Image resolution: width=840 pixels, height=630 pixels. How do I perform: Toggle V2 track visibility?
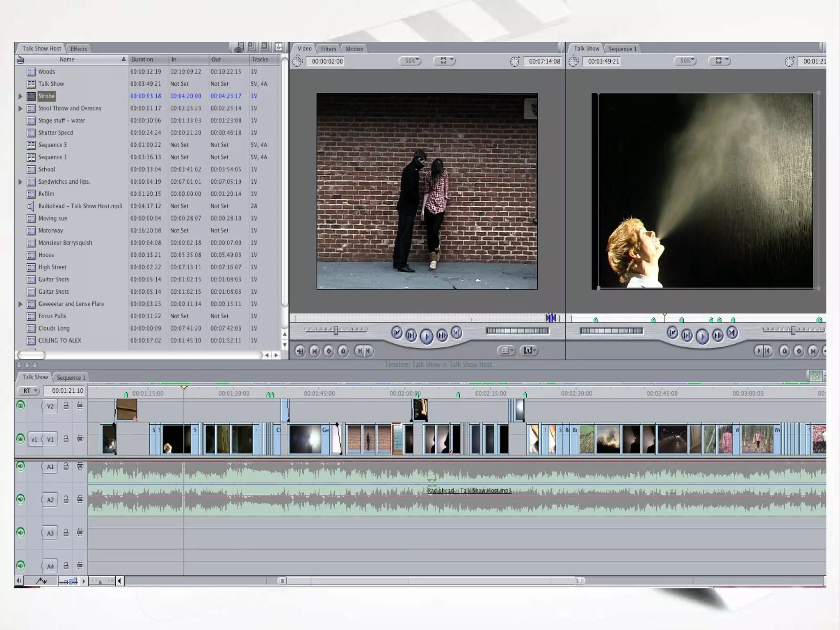(21, 406)
